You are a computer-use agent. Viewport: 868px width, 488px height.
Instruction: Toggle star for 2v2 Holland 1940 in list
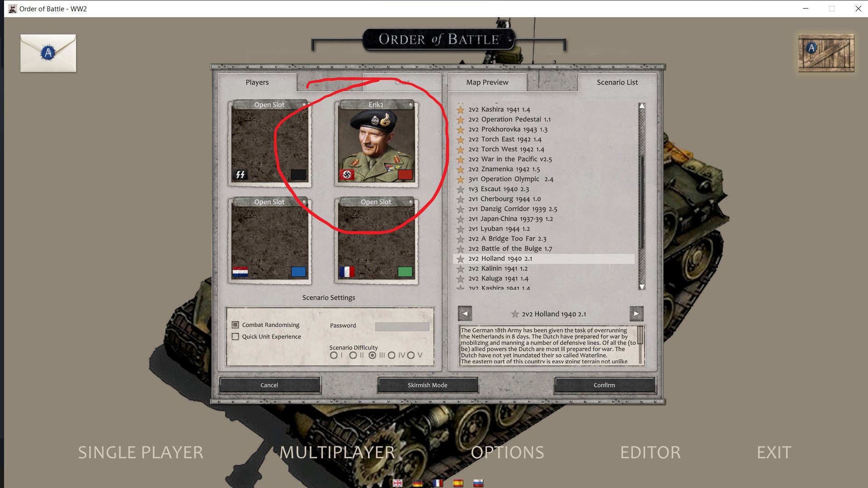pos(460,258)
